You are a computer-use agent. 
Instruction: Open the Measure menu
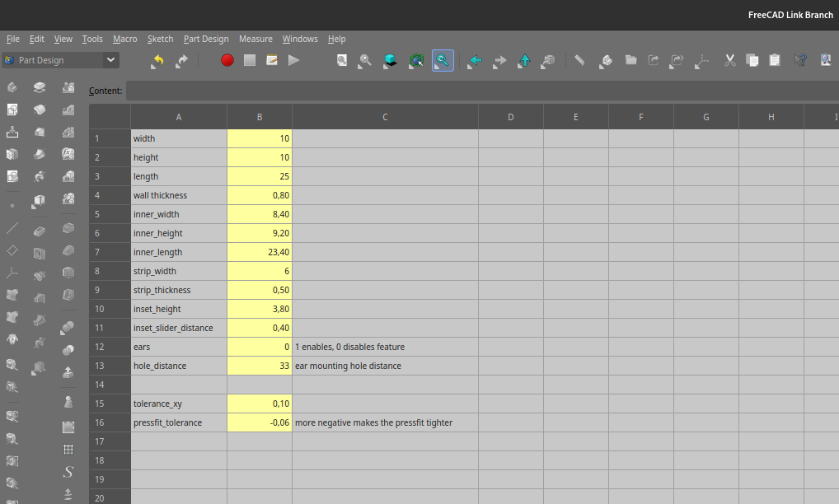click(x=255, y=39)
